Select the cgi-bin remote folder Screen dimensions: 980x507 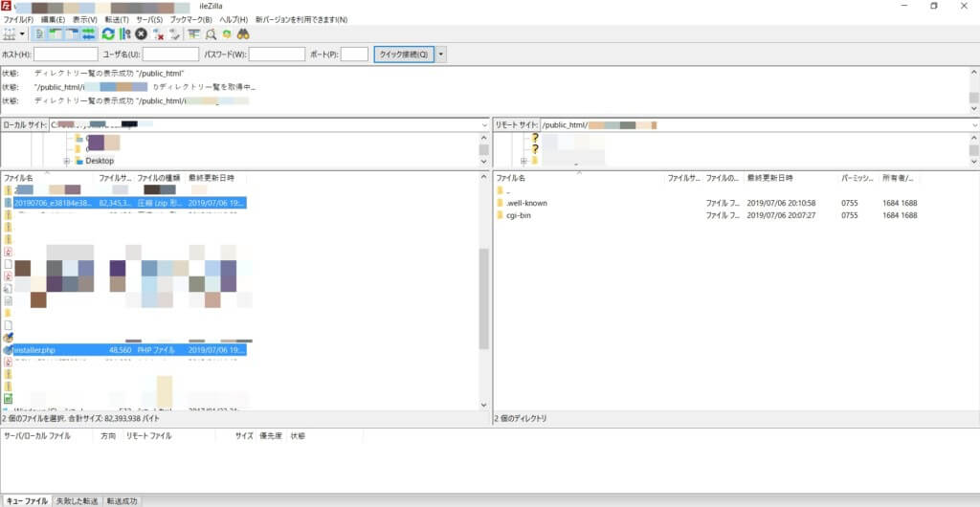click(x=519, y=215)
